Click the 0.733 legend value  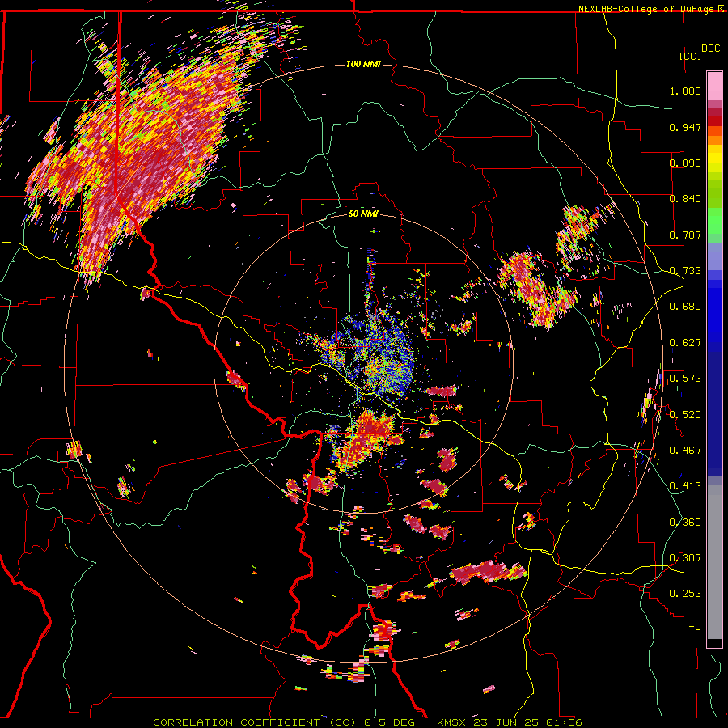coord(685,271)
